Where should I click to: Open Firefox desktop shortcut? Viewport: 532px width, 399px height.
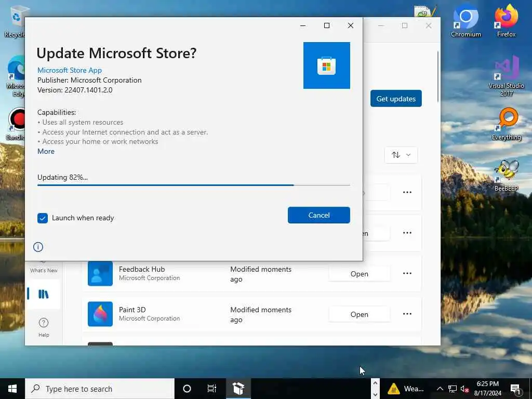(x=506, y=20)
